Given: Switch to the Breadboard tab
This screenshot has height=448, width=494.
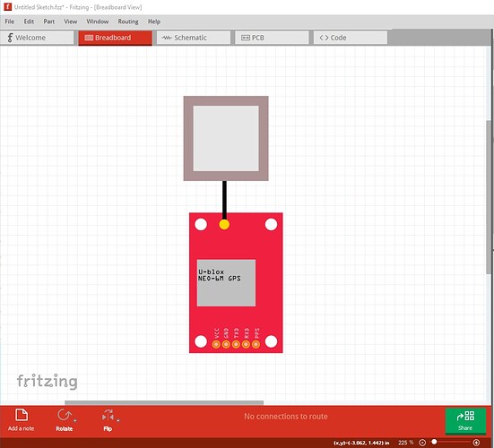Looking at the screenshot, I should 115,38.
